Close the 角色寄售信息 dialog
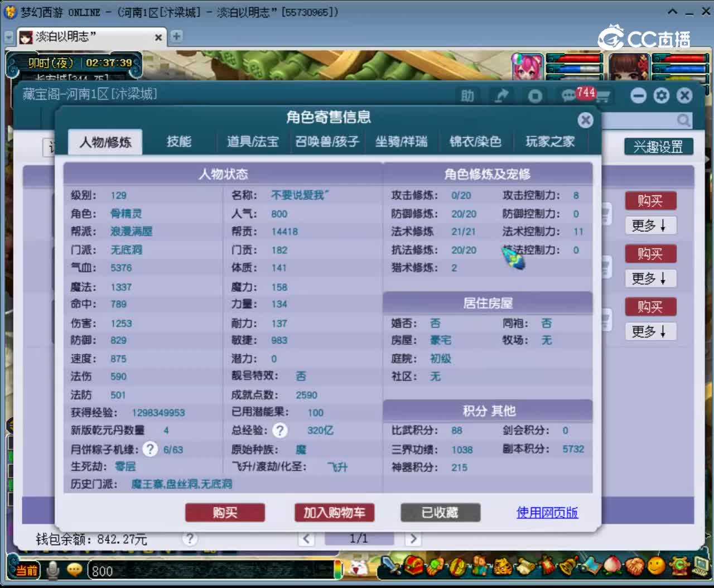 pyautogui.click(x=585, y=120)
